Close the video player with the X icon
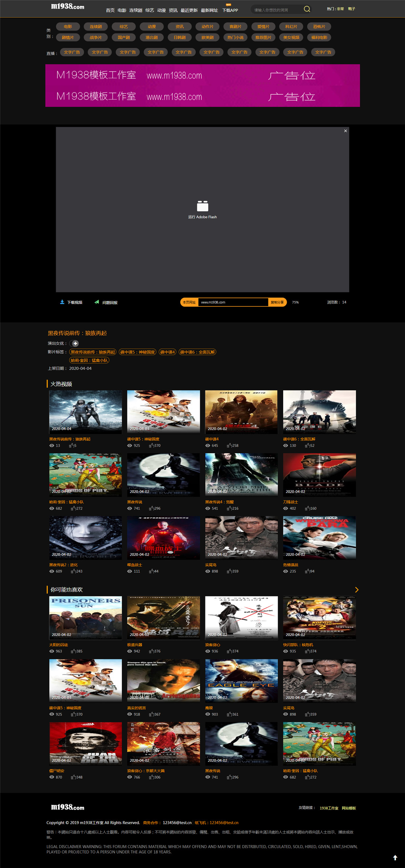This screenshot has height=868, width=405. click(345, 131)
